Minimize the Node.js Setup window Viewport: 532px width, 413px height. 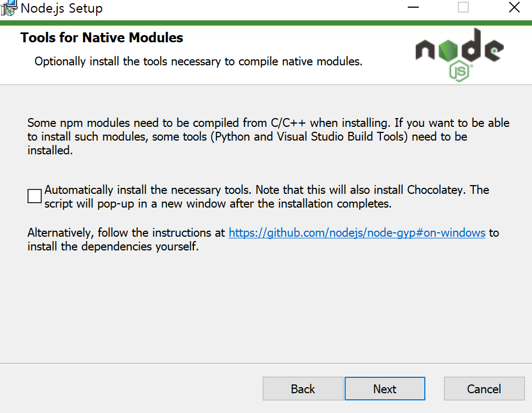coord(413,7)
